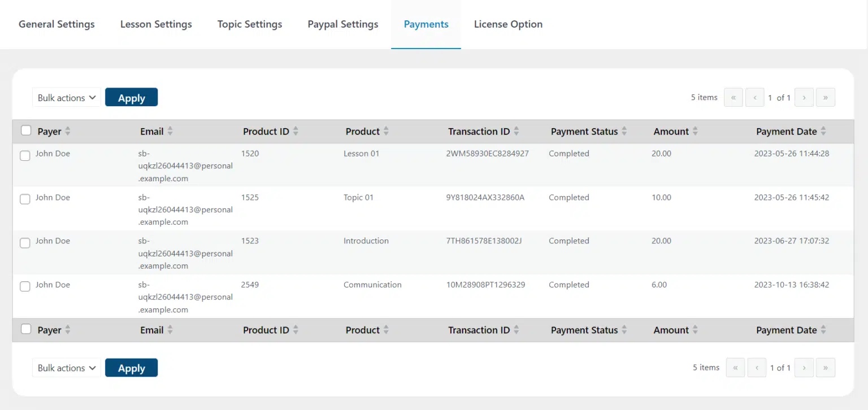This screenshot has height=410, width=868.
Task: Sort by Payment Date in top header
Action: coord(823,132)
